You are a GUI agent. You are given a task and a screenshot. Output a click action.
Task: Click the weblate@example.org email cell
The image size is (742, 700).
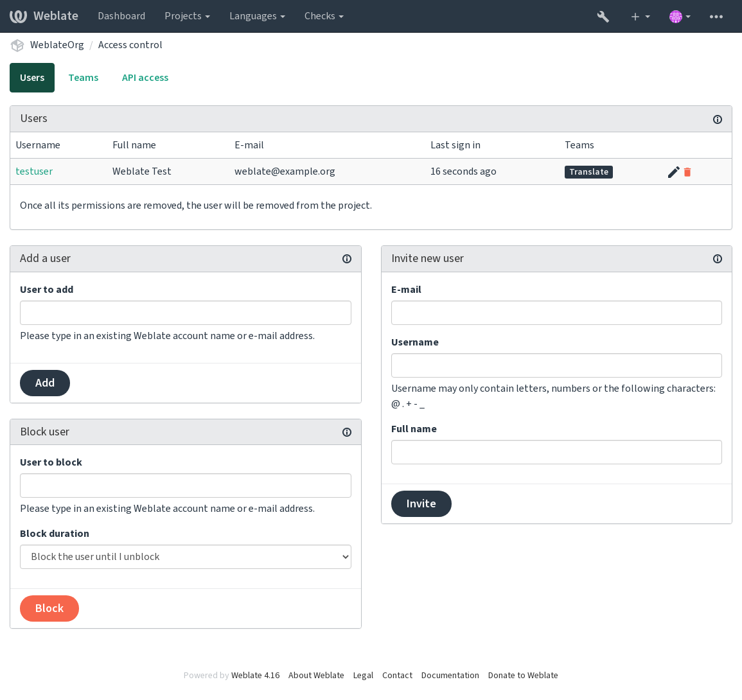[285, 171]
